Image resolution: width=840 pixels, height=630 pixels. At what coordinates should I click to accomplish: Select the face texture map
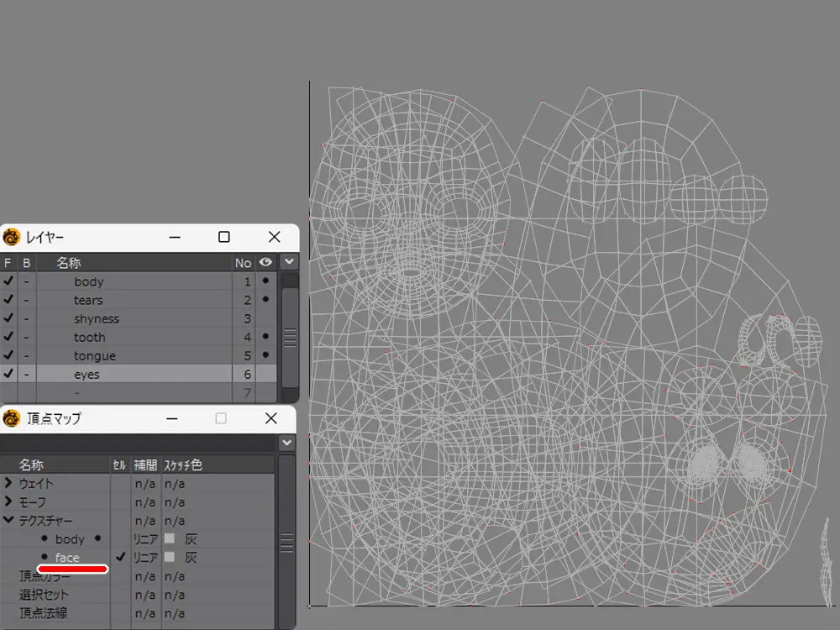pos(67,557)
